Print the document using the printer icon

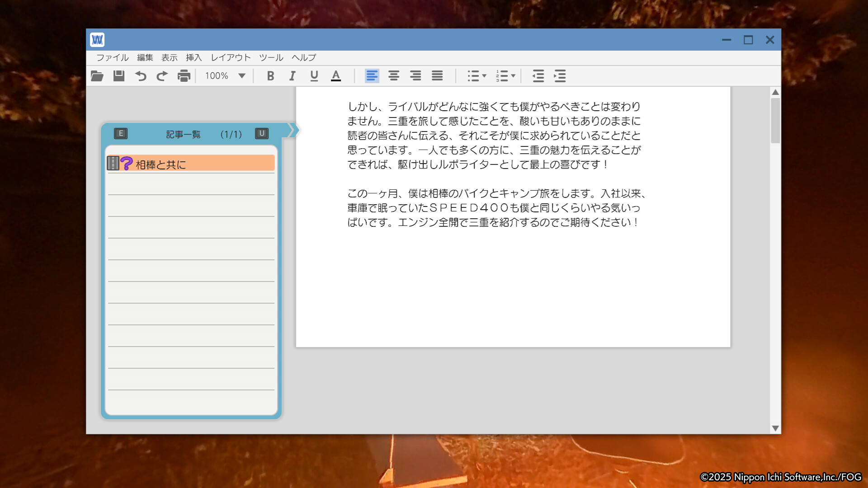pos(184,76)
